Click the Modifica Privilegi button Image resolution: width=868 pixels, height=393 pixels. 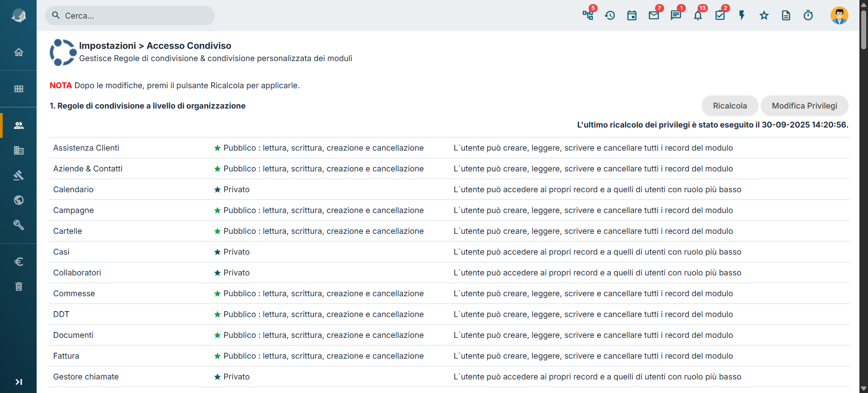click(804, 106)
